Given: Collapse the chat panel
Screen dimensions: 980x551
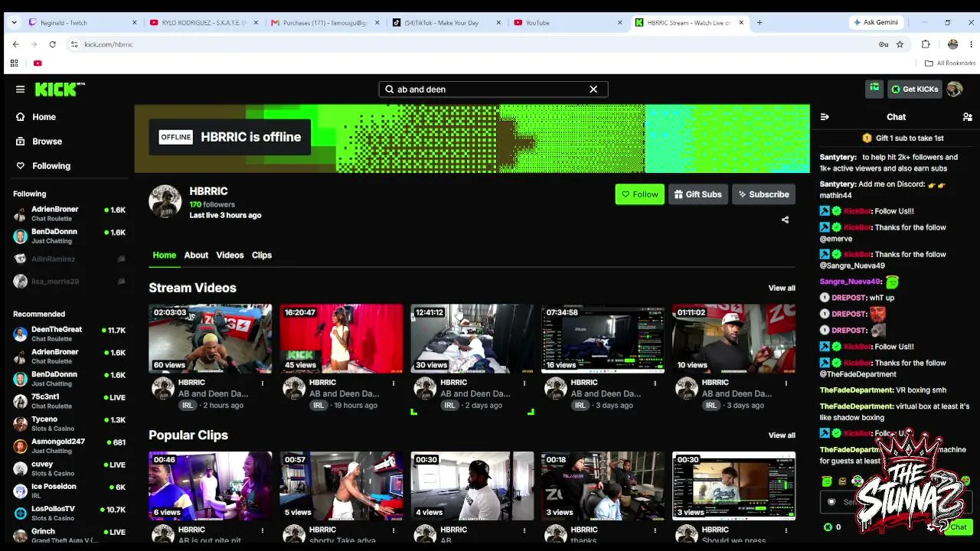Looking at the screenshot, I should click(825, 117).
